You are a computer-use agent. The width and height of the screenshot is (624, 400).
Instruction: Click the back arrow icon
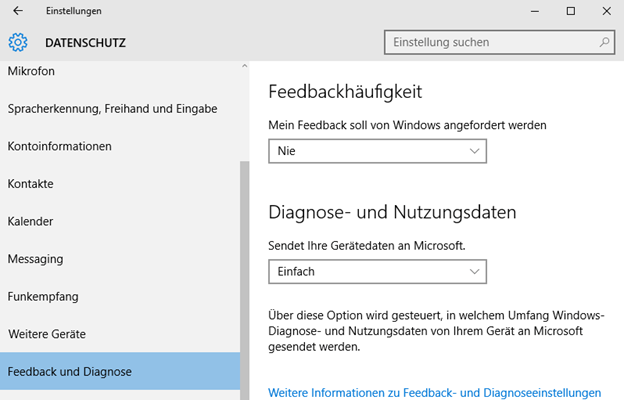18,11
